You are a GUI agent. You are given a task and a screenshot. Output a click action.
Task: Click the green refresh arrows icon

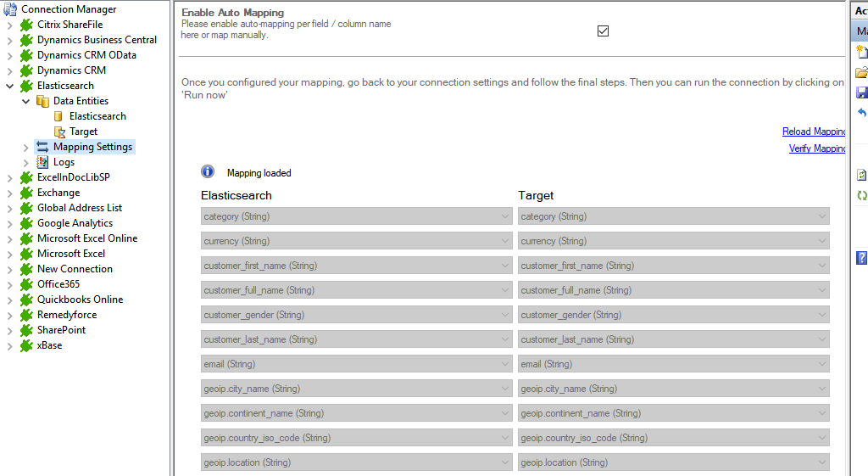coord(862,196)
